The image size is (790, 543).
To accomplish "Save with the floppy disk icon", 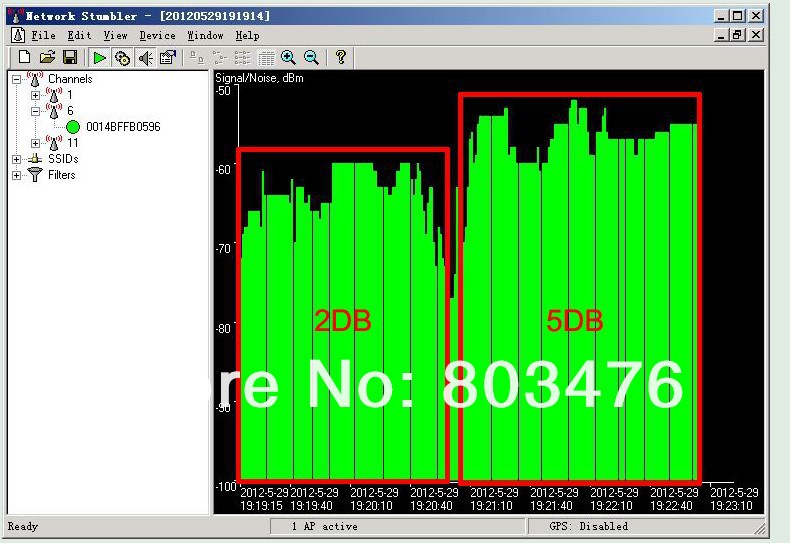I will [x=70, y=57].
